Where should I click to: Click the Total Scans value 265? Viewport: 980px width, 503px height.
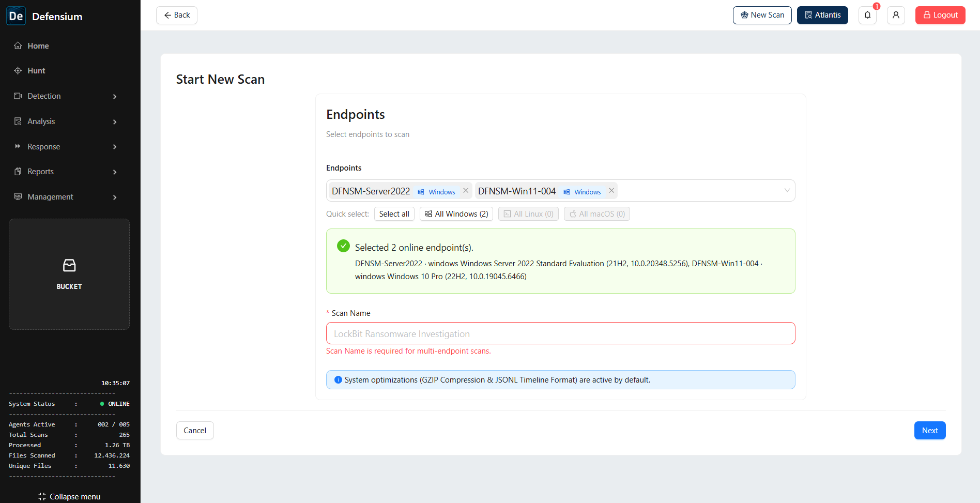tap(125, 435)
